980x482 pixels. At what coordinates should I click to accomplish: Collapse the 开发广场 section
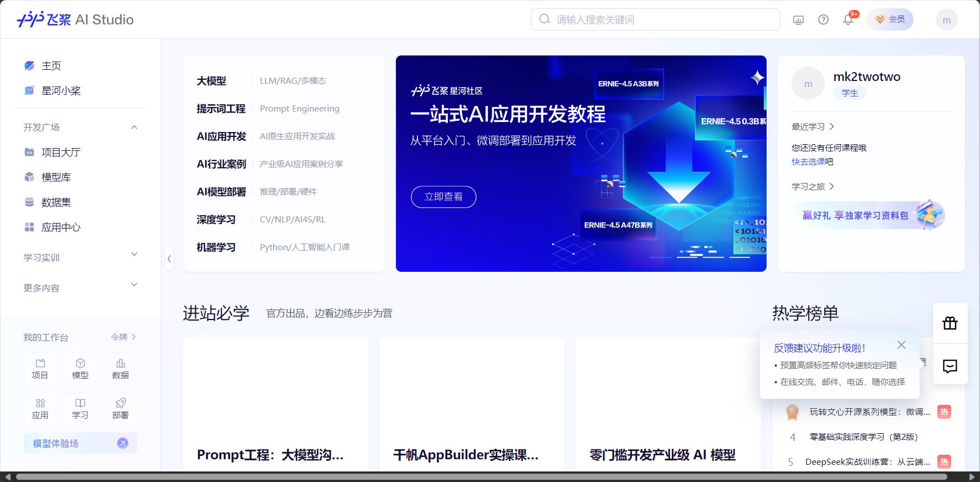click(x=134, y=127)
